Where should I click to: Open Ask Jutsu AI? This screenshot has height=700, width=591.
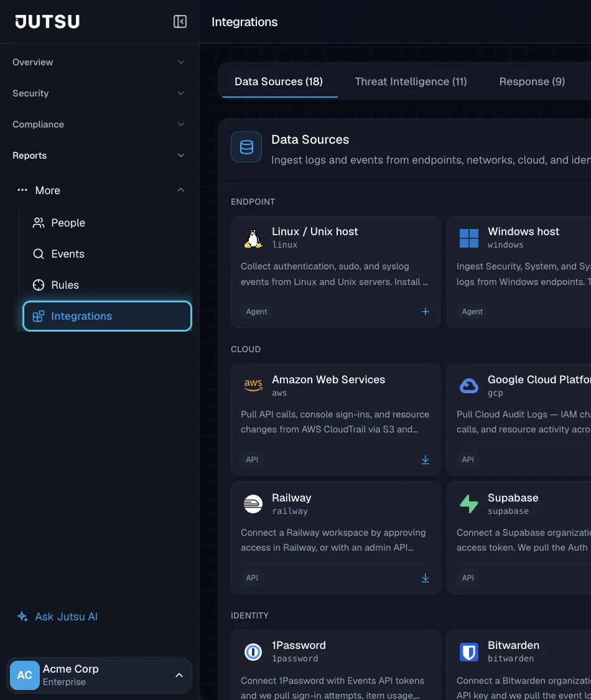coord(58,617)
